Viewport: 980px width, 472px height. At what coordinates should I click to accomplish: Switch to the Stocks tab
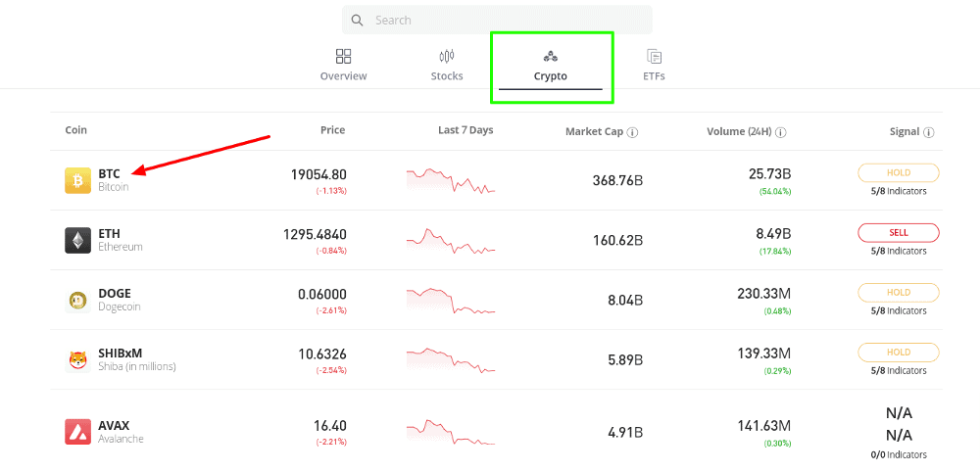tap(447, 65)
